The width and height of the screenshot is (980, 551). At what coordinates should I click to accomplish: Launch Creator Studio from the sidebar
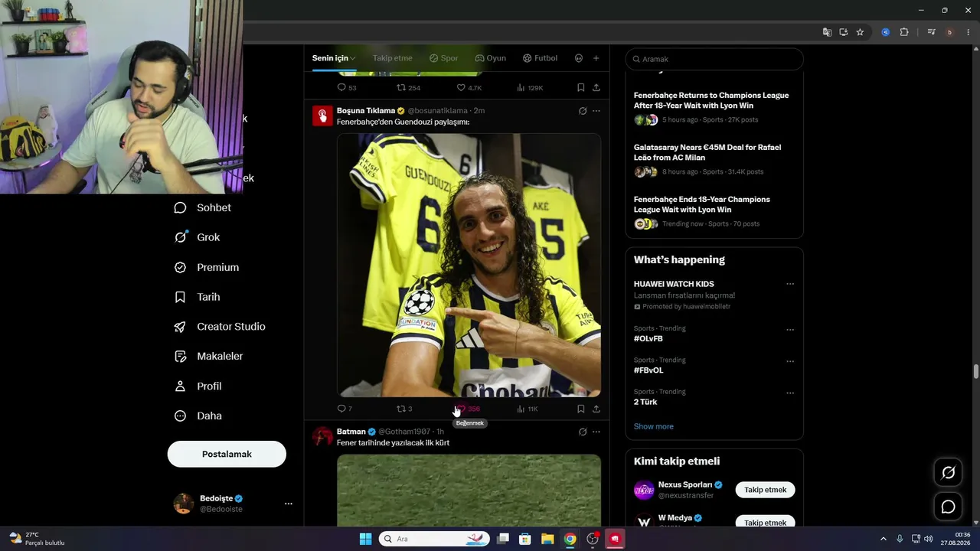coord(219,327)
